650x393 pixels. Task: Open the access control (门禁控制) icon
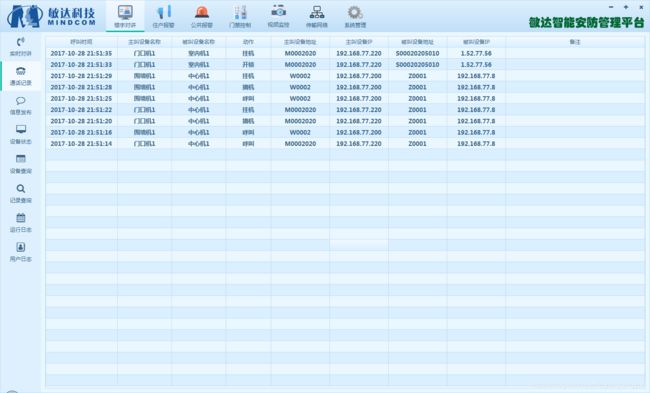(240, 12)
